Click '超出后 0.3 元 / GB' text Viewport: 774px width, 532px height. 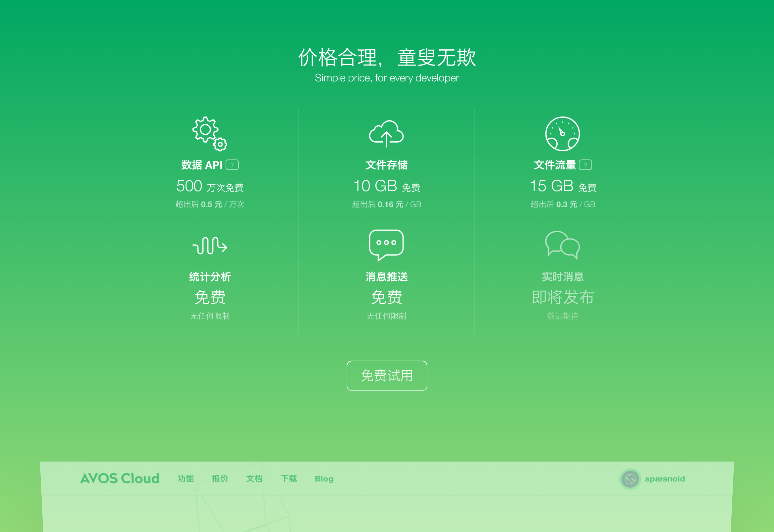click(x=563, y=204)
